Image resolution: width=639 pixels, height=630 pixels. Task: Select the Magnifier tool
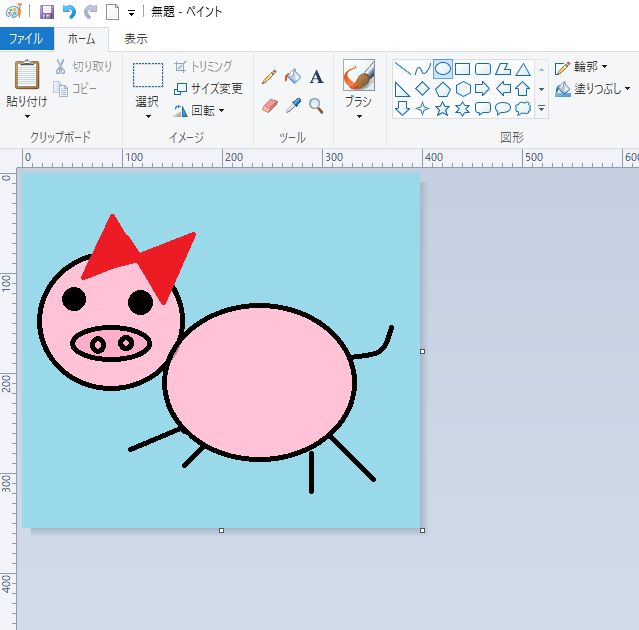[x=316, y=106]
